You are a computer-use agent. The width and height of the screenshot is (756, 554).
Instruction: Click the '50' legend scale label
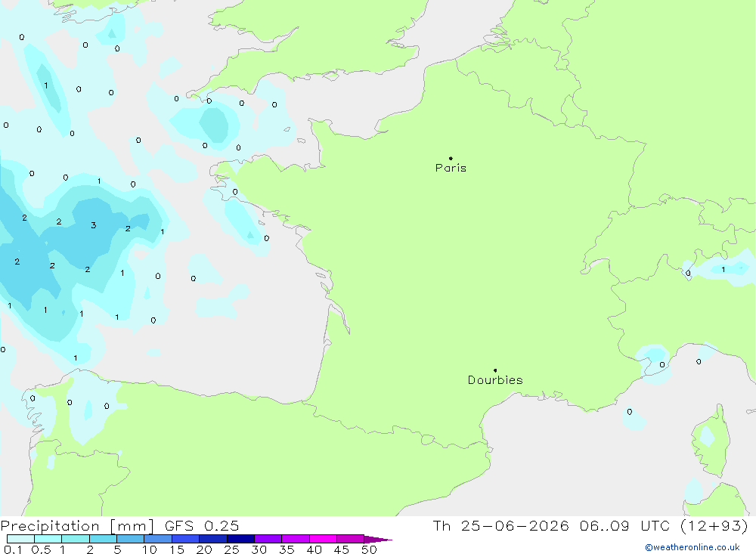click(369, 549)
